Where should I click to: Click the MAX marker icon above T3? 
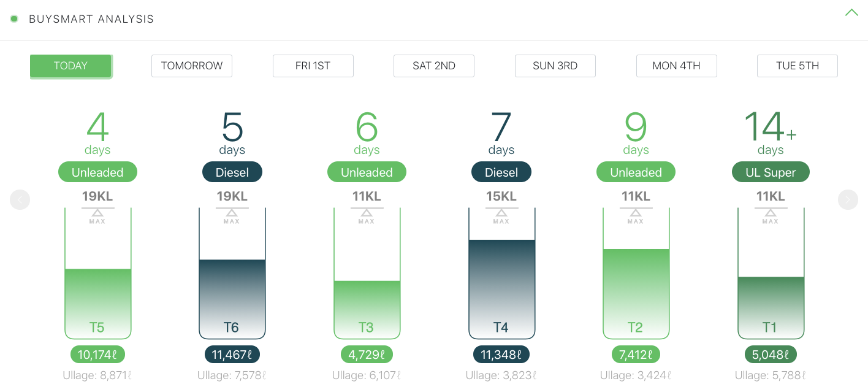(367, 213)
